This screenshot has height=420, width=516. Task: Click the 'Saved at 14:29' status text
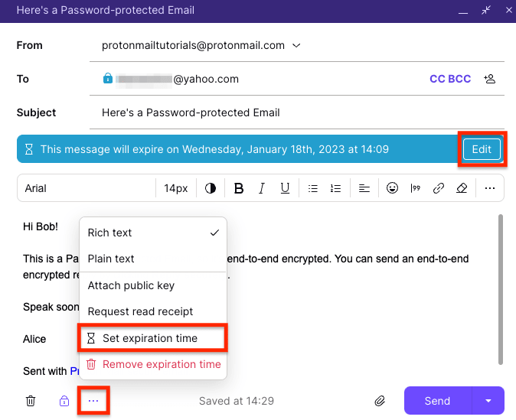coord(237,401)
